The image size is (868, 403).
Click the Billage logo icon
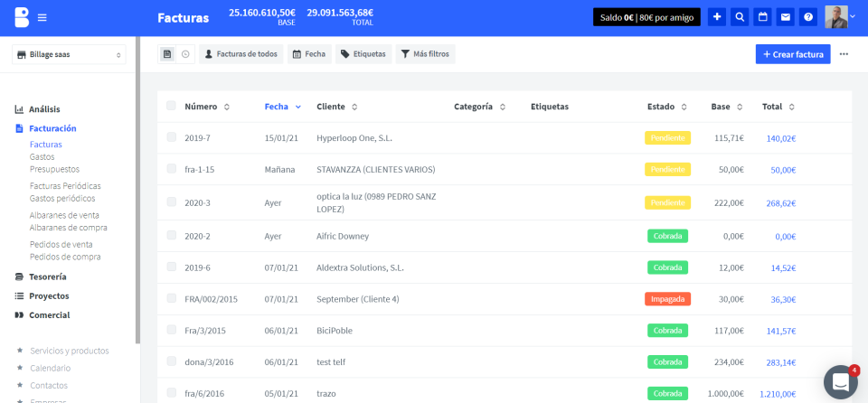coord(22,18)
